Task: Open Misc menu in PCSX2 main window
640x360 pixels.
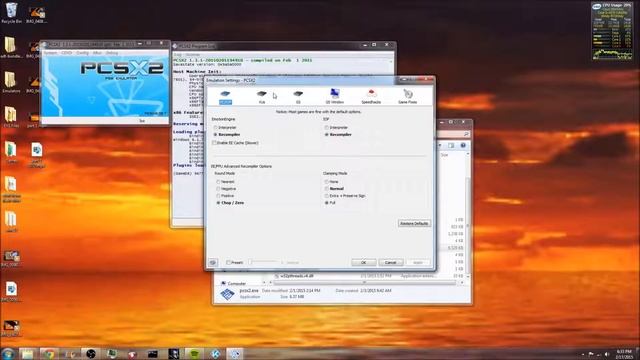Action: point(97,53)
